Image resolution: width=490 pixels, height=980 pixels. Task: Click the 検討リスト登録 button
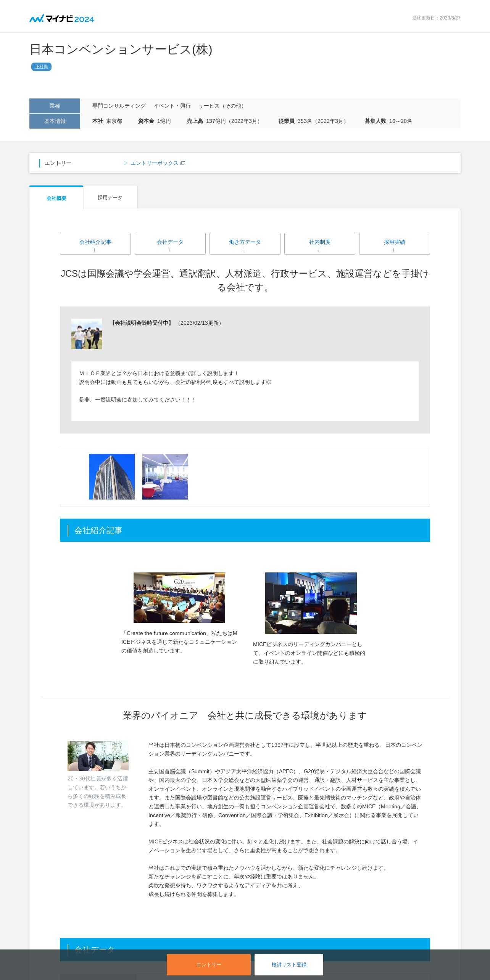point(289,964)
